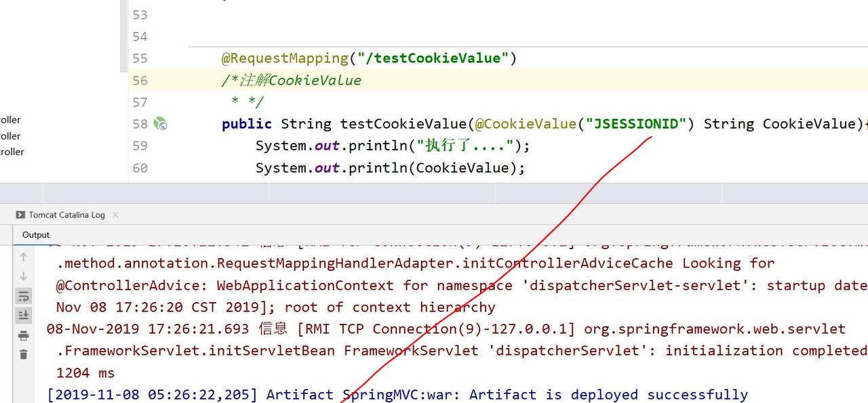Click line number 54 in the gutter

pos(140,37)
